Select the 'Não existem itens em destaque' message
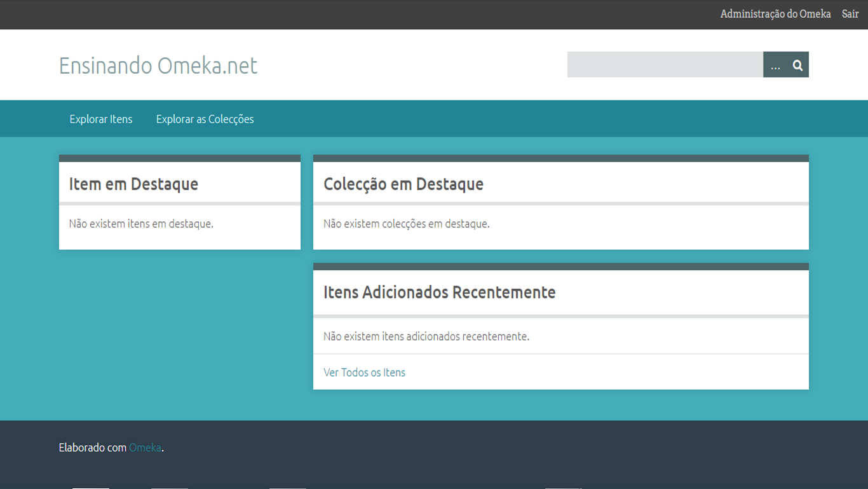The width and height of the screenshot is (868, 489). [x=141, y=224]
